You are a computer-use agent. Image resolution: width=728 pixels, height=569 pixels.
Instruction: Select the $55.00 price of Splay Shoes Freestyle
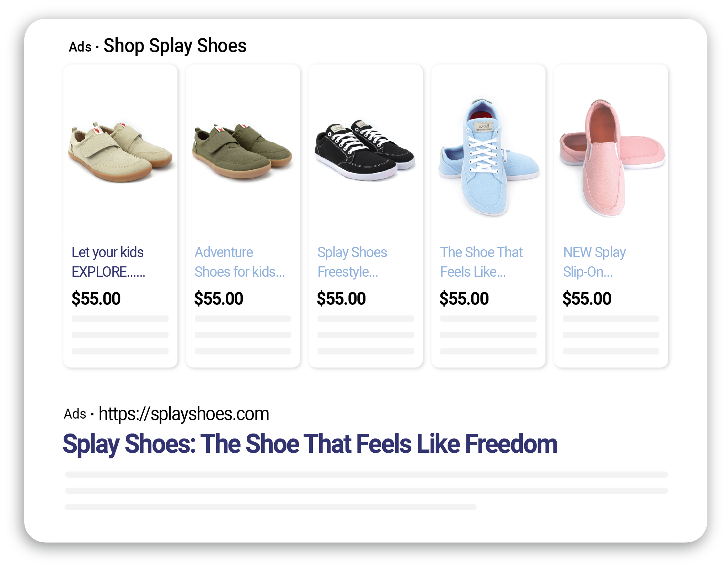coord(341,298)
